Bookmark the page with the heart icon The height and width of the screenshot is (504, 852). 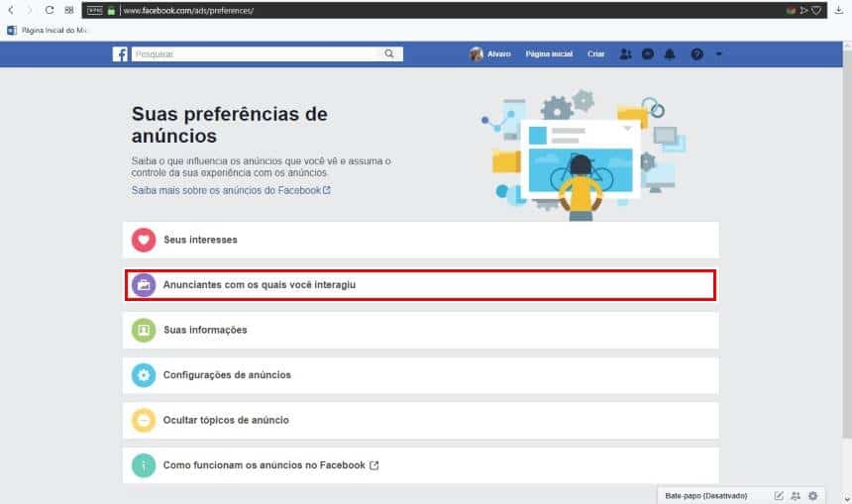click(x=816, y=10)
